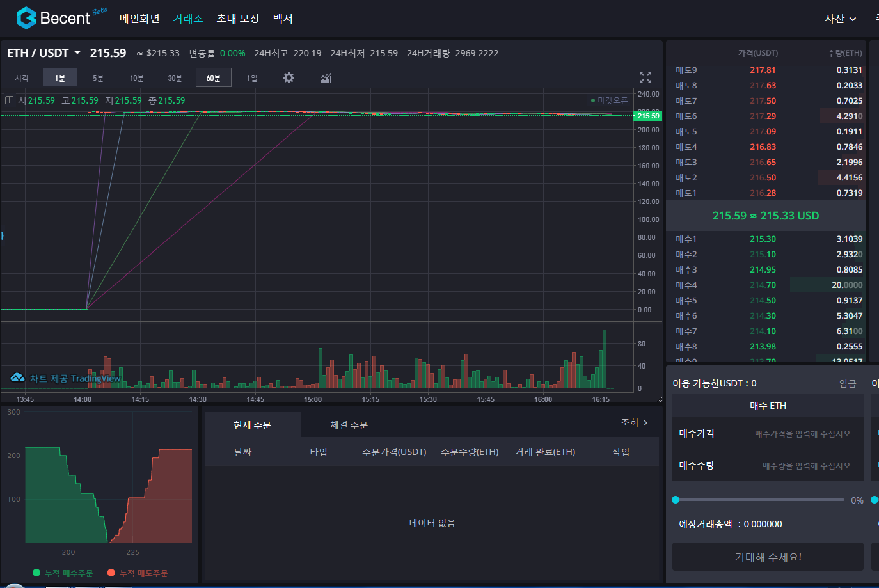Expand the chart legend plus box

pyautogui.click(x=9, y=100)
